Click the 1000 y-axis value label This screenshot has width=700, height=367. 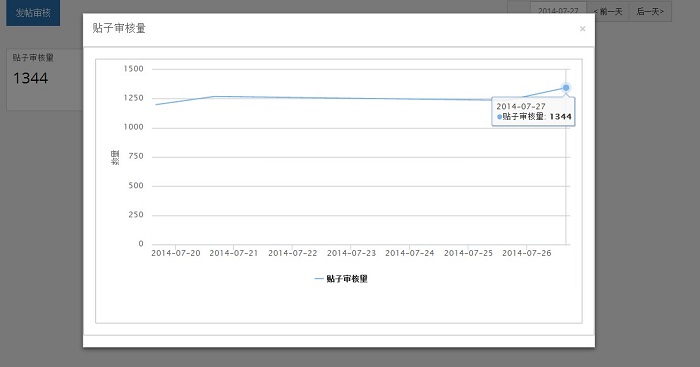point(133,127)
